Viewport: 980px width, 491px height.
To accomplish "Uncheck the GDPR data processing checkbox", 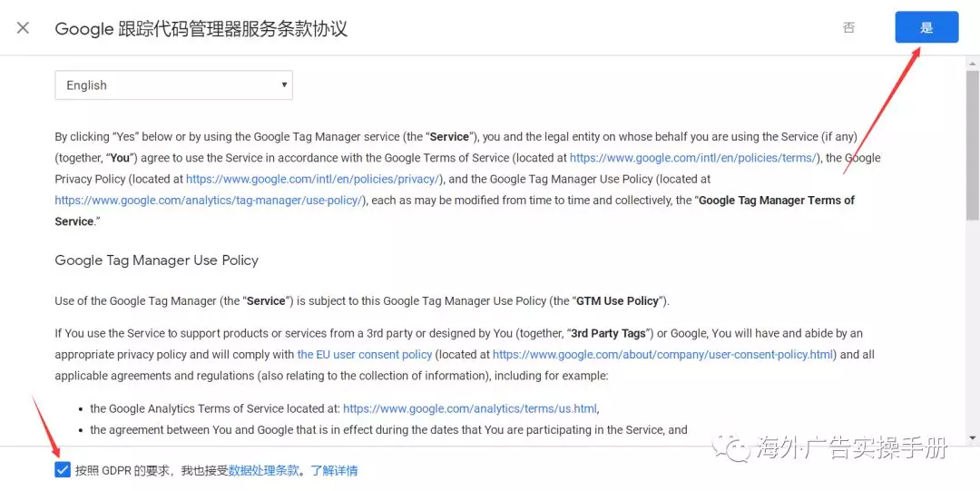I will tap(62, 470).
